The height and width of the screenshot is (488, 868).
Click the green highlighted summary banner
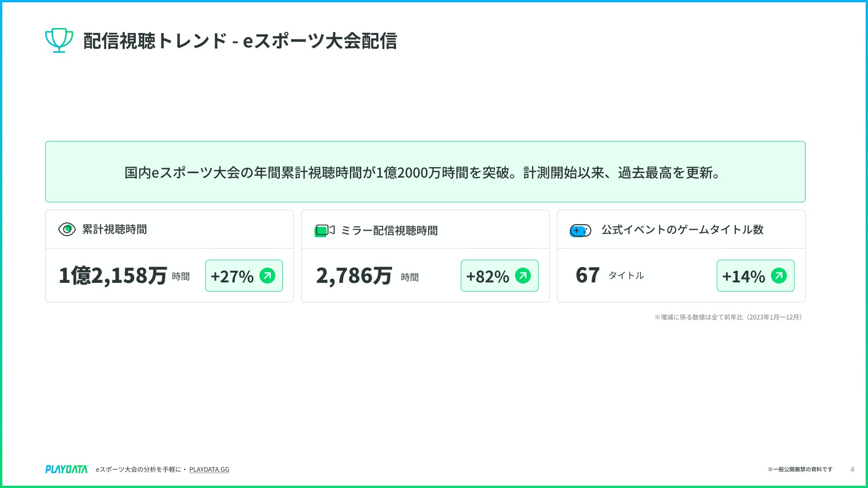click(425, 172)
